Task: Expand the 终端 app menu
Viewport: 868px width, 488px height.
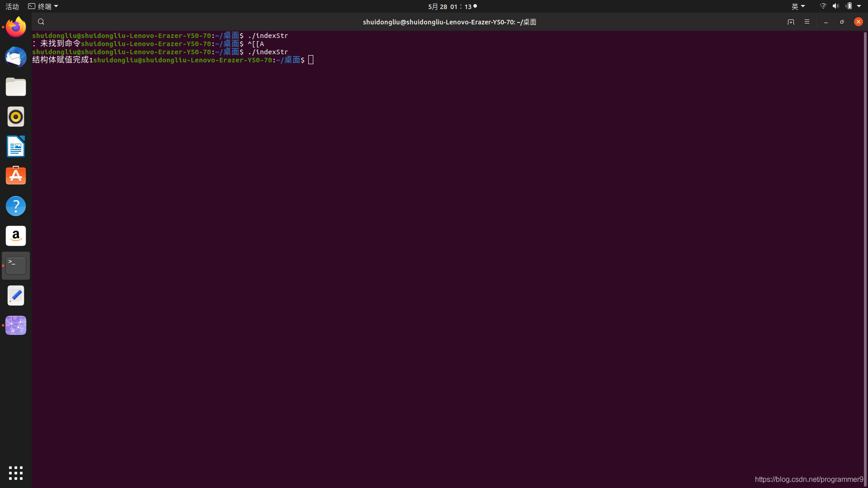Action: point(43,6)
